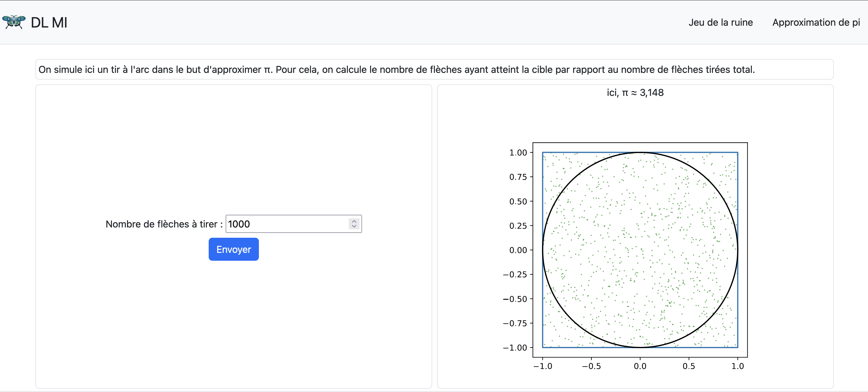Click the butterfly logo icon

coord(14,22)
